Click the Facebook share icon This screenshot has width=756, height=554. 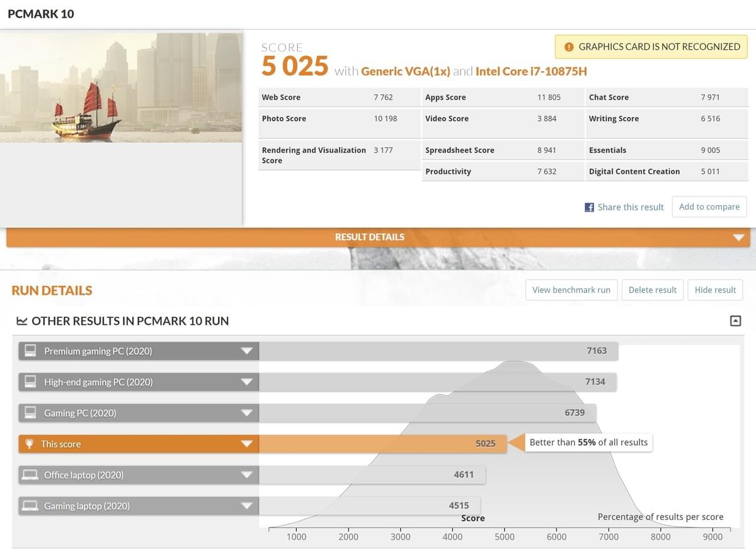[590, 207]
